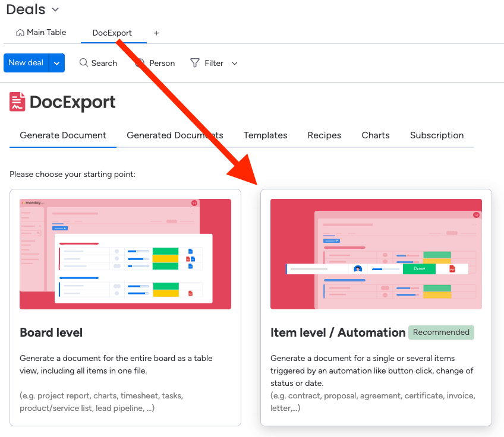Click the Filter funnel icon
504x437 pixels.
pyautogui.click(x=195, y=63)
